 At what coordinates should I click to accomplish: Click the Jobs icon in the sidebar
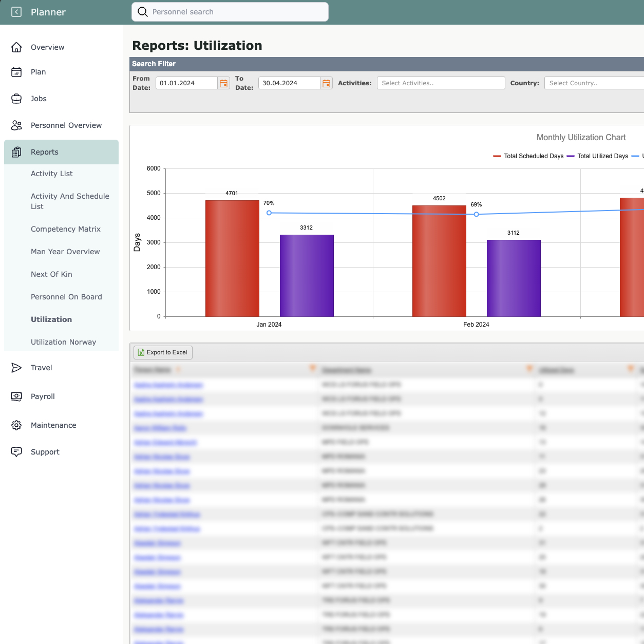tap(16, 99)
